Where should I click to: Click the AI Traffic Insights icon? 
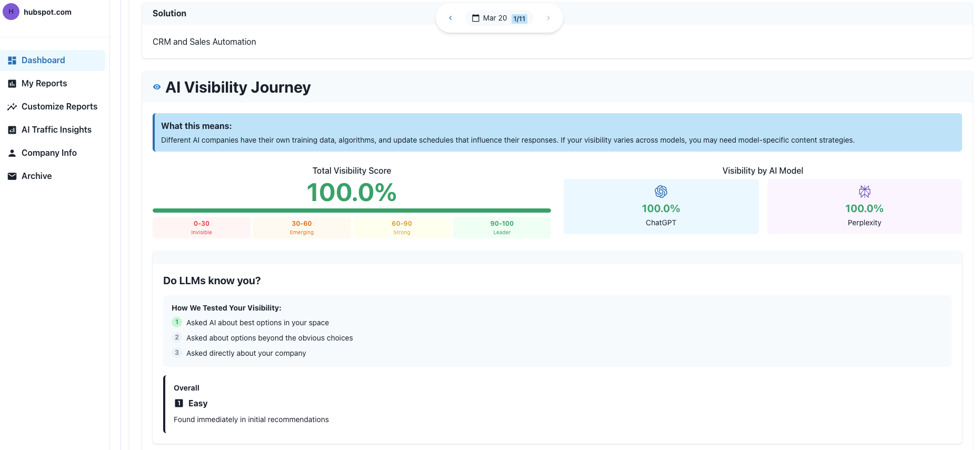coord(12,130)
